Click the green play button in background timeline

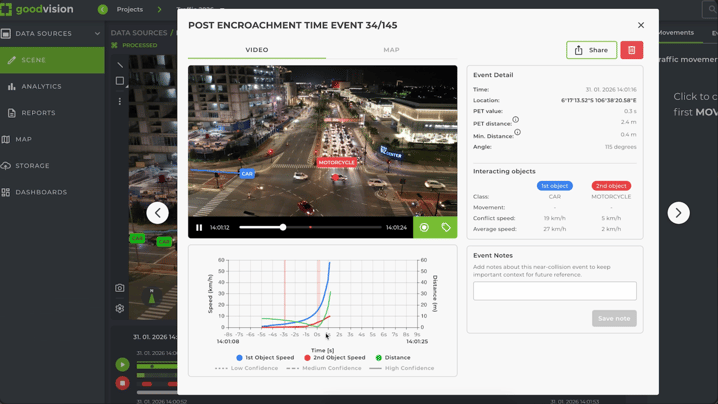(122, 365)
